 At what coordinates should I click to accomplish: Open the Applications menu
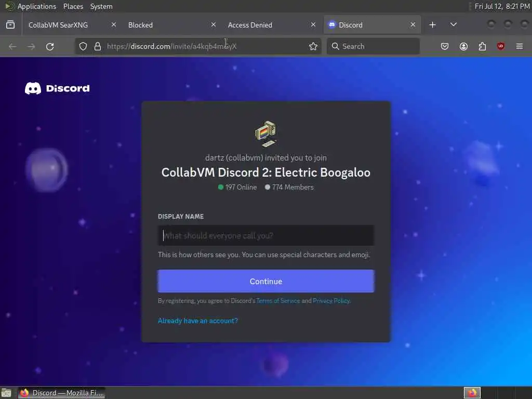click(x=37, y=6)
